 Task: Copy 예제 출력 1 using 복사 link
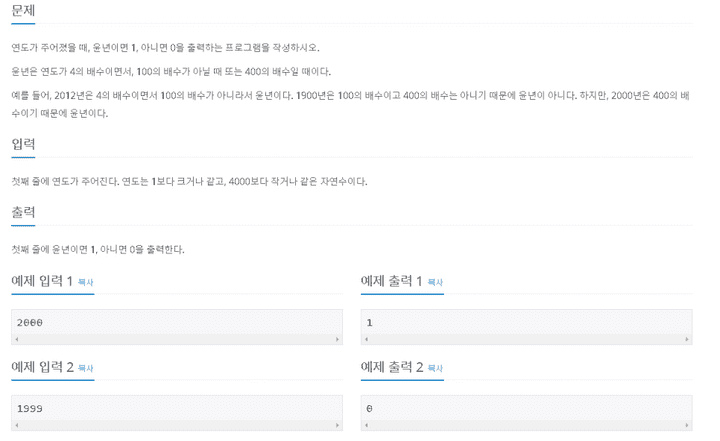[x=435, y=282]
